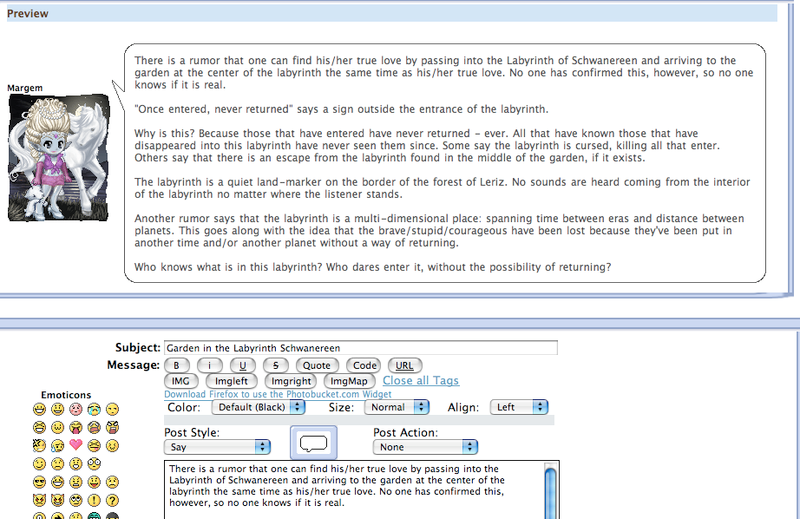Insert the pink blushing redface emoticon

76,409
